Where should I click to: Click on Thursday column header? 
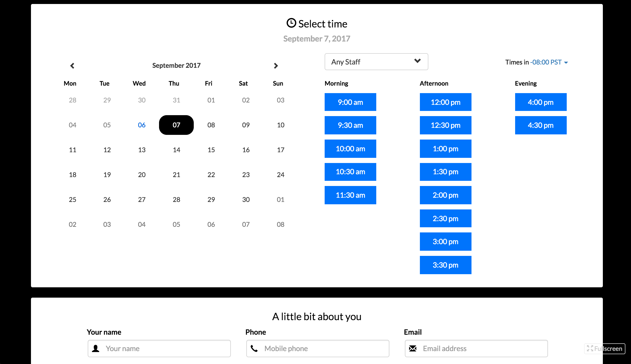[x=175, y=83]
